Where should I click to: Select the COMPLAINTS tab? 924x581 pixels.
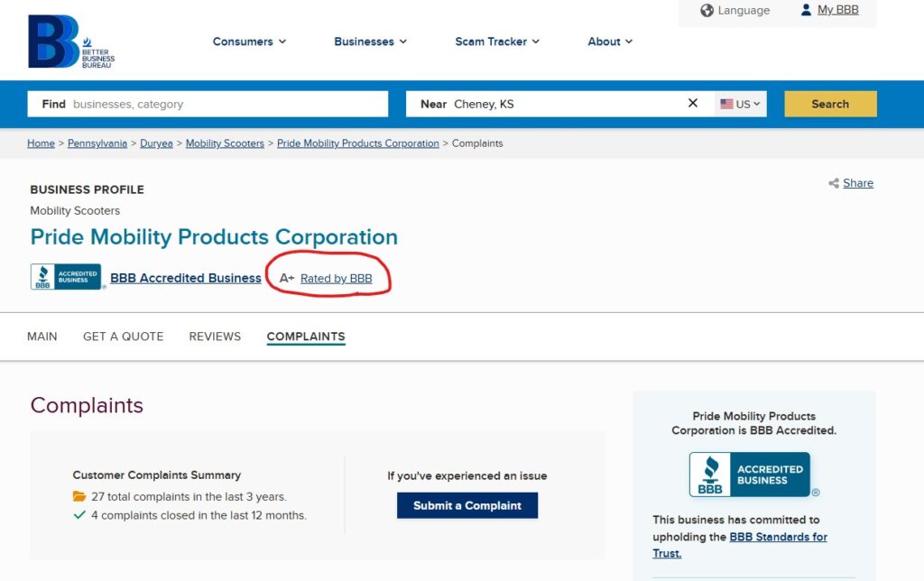pyautogui.click(x=306, y=337)
